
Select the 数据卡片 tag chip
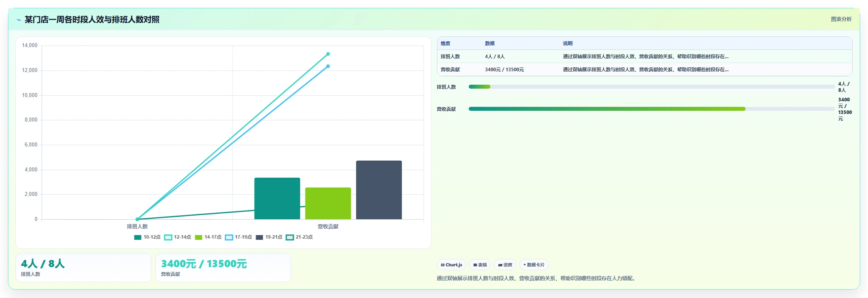tap(534, 265)
